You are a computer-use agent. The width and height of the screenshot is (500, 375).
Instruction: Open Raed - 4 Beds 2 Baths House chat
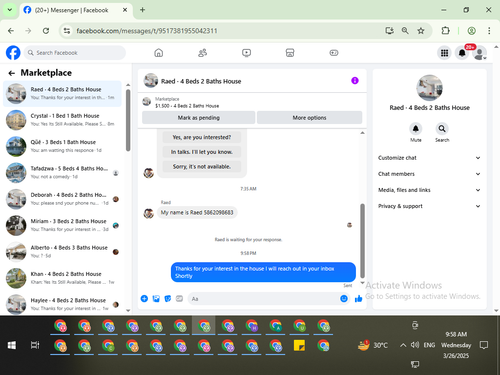62,94
